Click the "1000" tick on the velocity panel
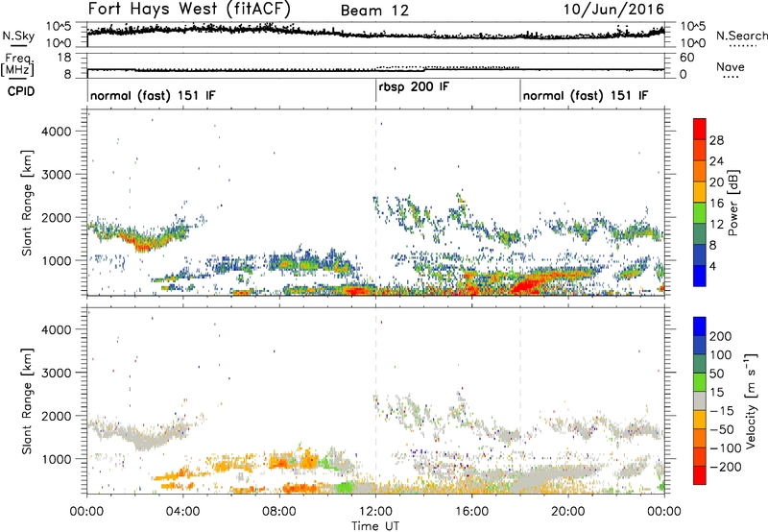The height and width of the screenshot is (532, 768). click(57, 459)
